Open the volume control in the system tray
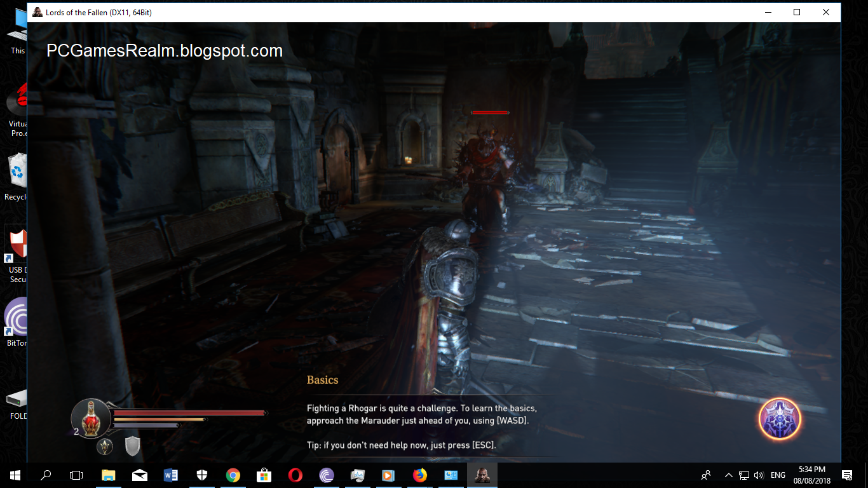This screenshot has width=868, height=488. pos(759,475)
